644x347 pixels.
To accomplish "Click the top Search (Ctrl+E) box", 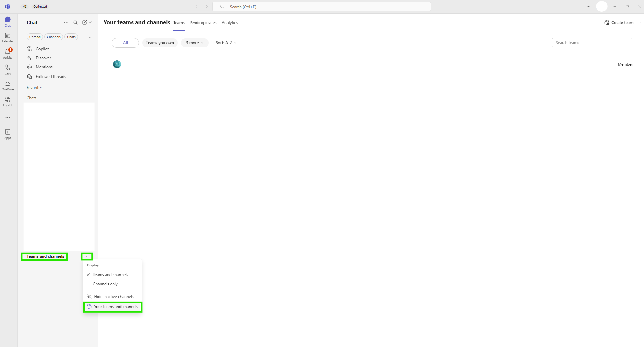I will click(322, 7).
